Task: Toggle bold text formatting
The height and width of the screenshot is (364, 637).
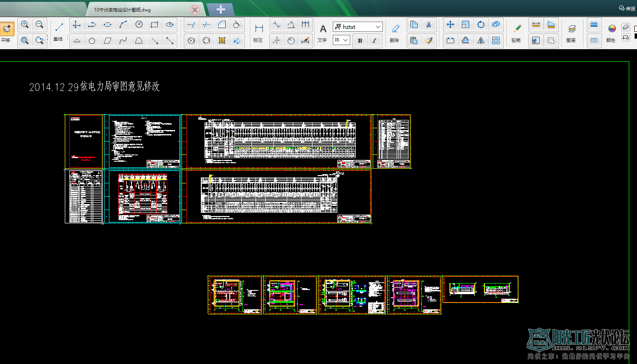Action: click(x=360, y=40)
